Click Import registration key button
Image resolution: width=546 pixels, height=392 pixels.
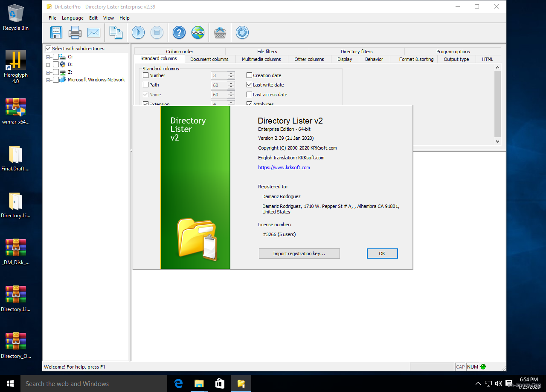tap(299, 254)
